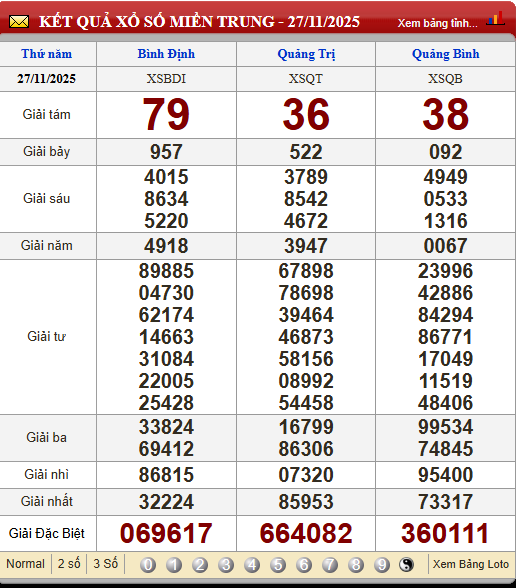Select digit 2 filter ball
This screenshot has height=588, width=518.
[200, 565]
